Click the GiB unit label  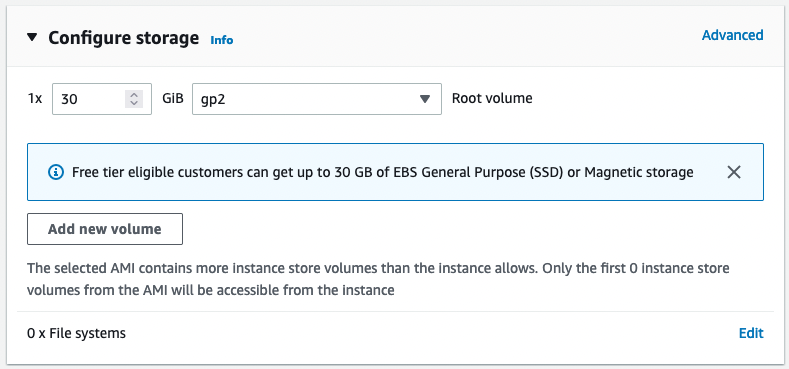[x=173, y=98]
